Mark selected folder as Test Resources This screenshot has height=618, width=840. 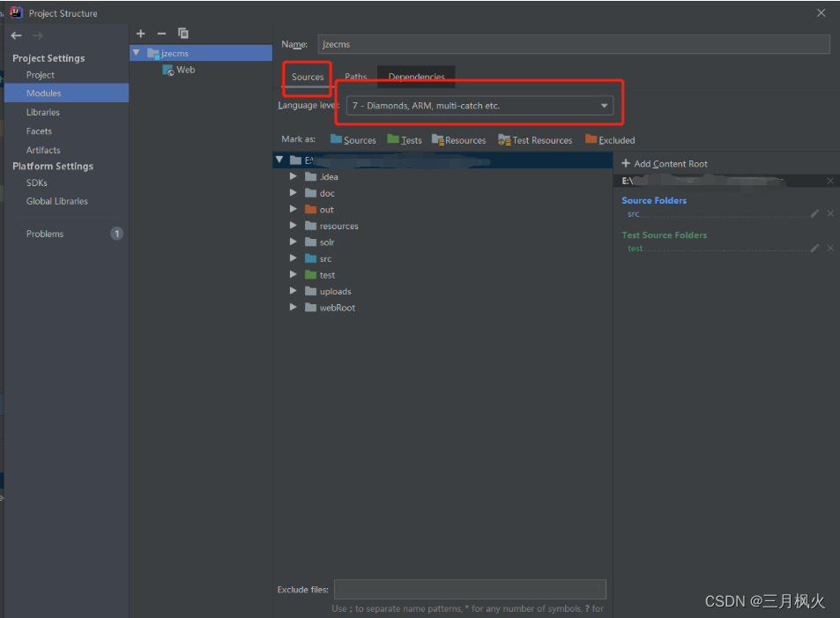coord(535,140)
